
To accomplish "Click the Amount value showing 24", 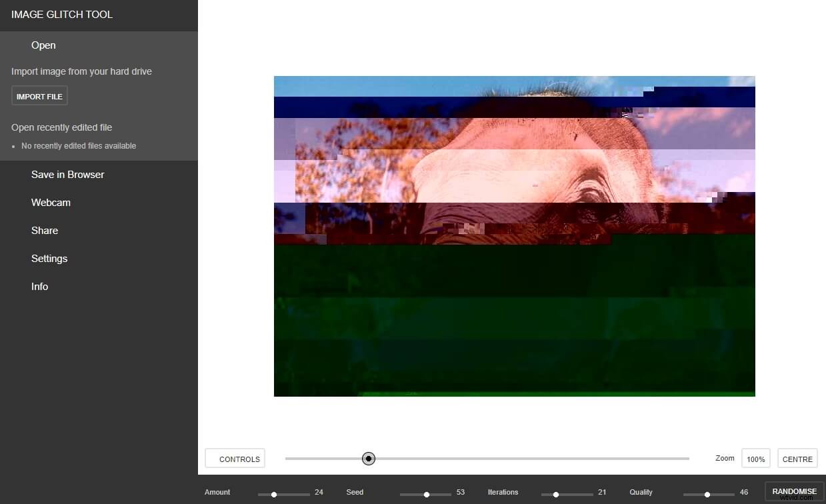I will (x=319, y=492).
